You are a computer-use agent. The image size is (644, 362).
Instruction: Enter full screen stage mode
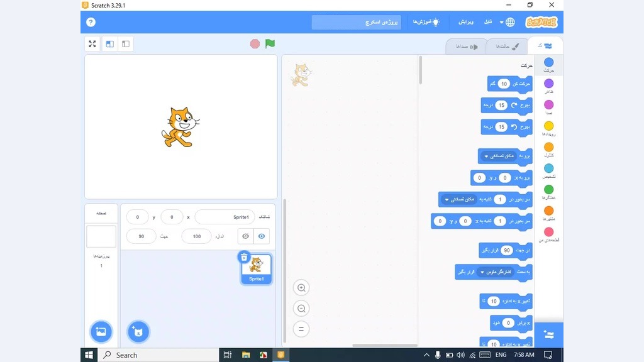(x=92, y=44)
